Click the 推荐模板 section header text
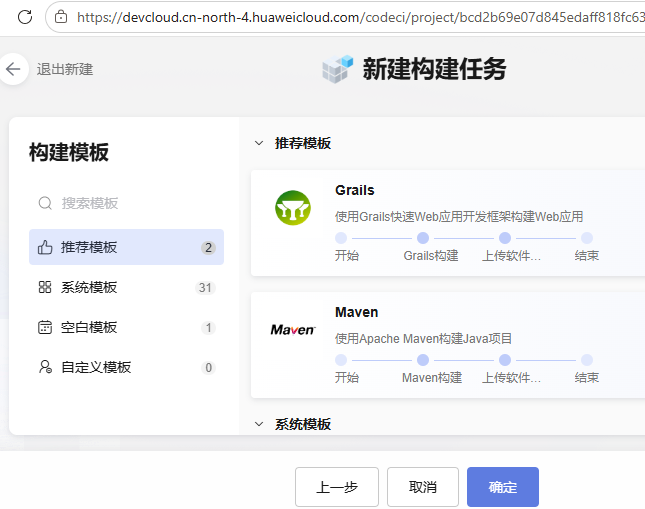 303,143
